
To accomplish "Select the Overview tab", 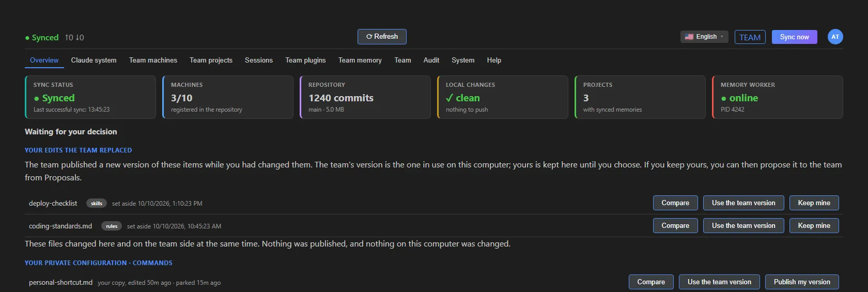I will coord(44,60).
